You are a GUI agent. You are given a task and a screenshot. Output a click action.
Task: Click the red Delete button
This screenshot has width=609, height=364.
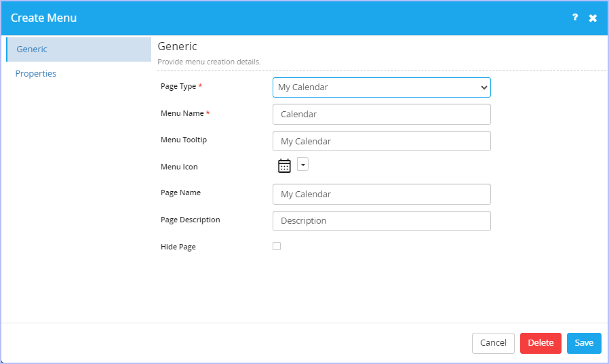coord(541,343)
